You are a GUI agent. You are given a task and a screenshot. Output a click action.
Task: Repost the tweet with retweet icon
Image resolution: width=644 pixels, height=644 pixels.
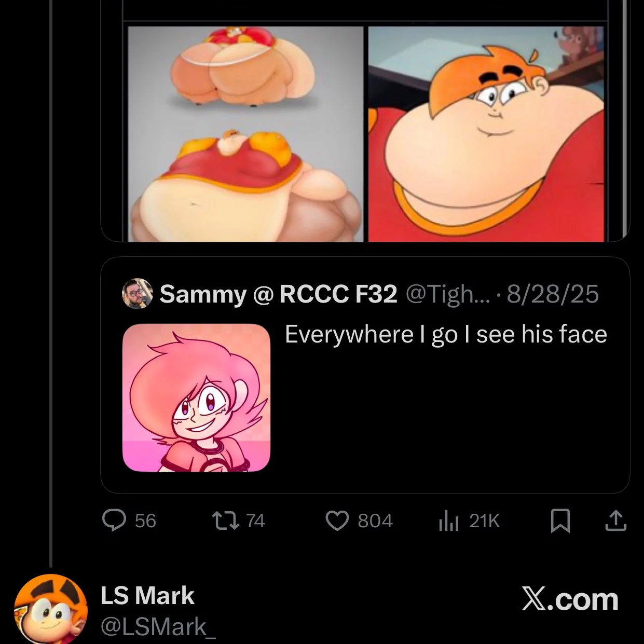tap(226, 520)
